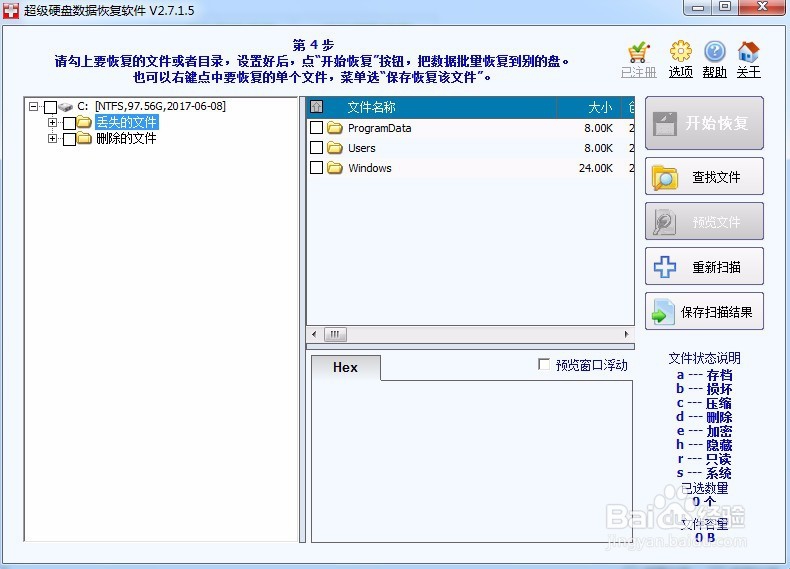Tick the ProgramData checkbox
Viewport: 790px width, 569px height.
tap(316, 128)
